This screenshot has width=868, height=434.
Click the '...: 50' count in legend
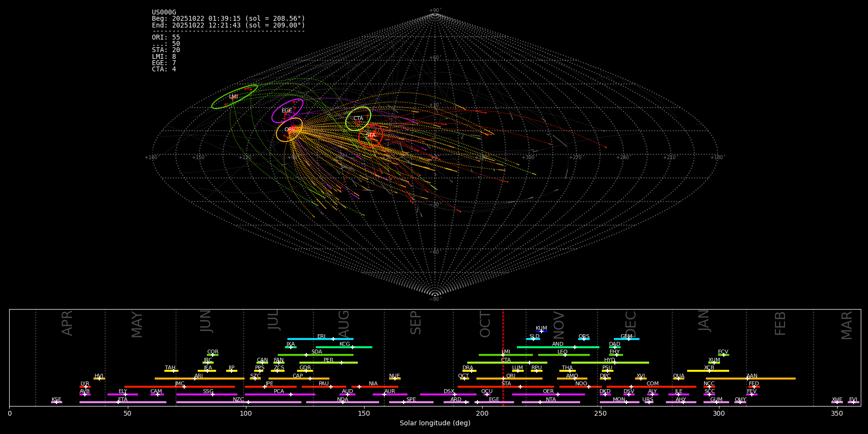pos(166,44)
